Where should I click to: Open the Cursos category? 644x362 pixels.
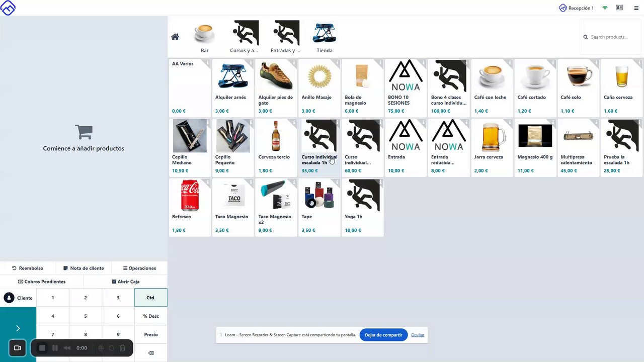[x=244, y=37]
